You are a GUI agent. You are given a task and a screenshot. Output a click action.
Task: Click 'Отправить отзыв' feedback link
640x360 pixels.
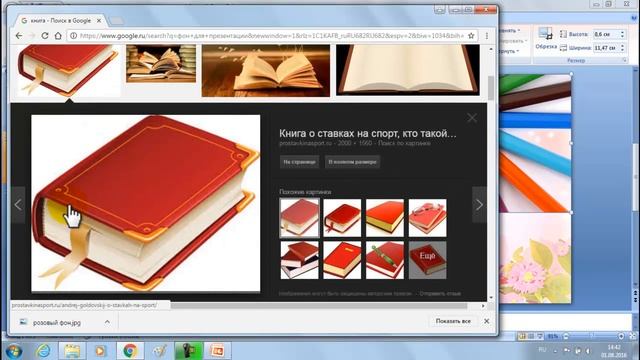point(440,293)
